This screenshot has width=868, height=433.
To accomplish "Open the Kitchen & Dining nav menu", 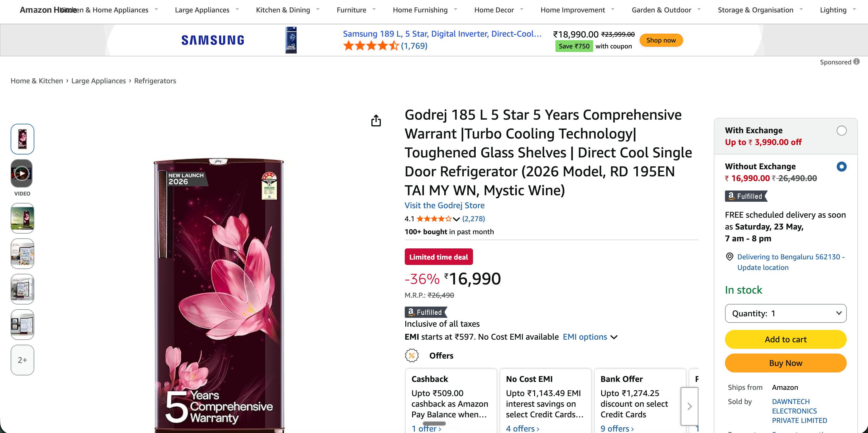I will tap(288, 10).
